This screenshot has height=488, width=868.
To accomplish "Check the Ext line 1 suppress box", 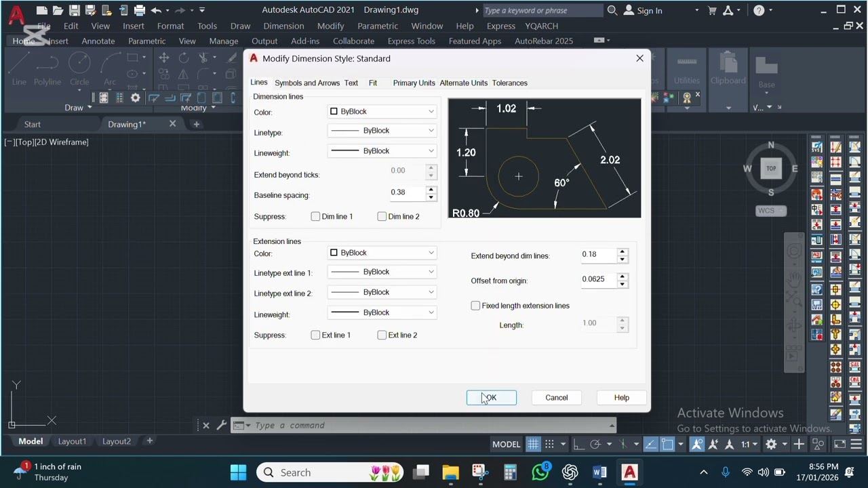I will tap(315, 335).
